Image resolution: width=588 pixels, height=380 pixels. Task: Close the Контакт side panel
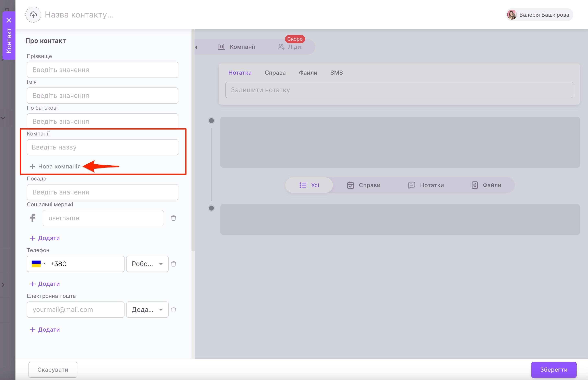click(x=9, y=20)
